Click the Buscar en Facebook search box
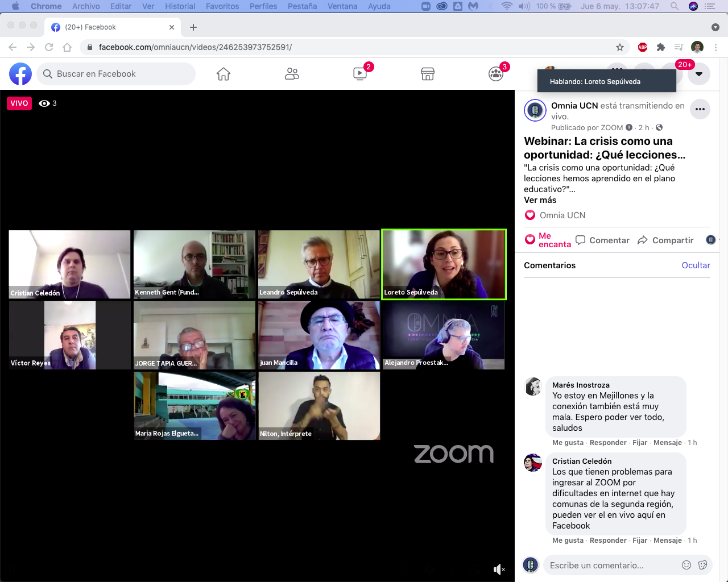 coord(117,74)
